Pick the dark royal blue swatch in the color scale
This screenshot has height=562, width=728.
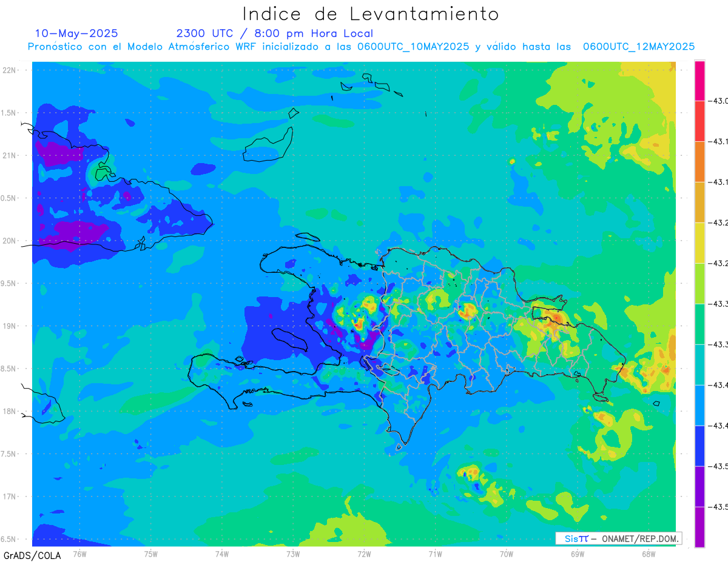(699, 446)
